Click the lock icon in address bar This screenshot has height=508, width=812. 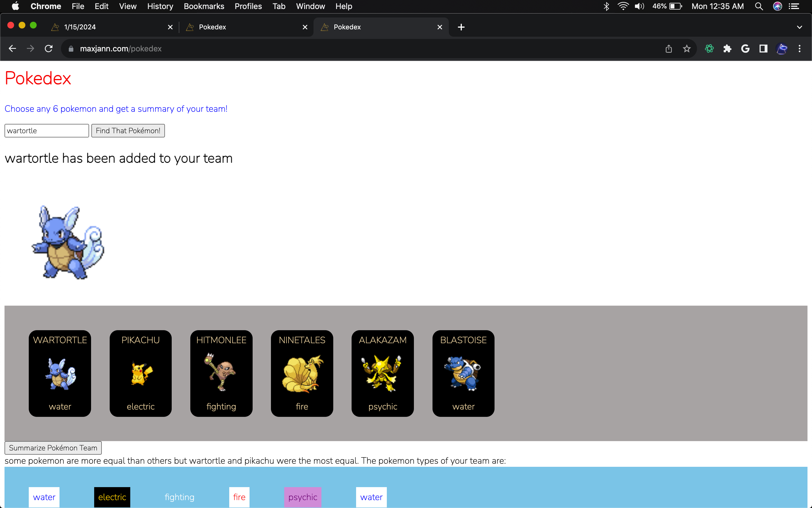(x=71, y=49)
